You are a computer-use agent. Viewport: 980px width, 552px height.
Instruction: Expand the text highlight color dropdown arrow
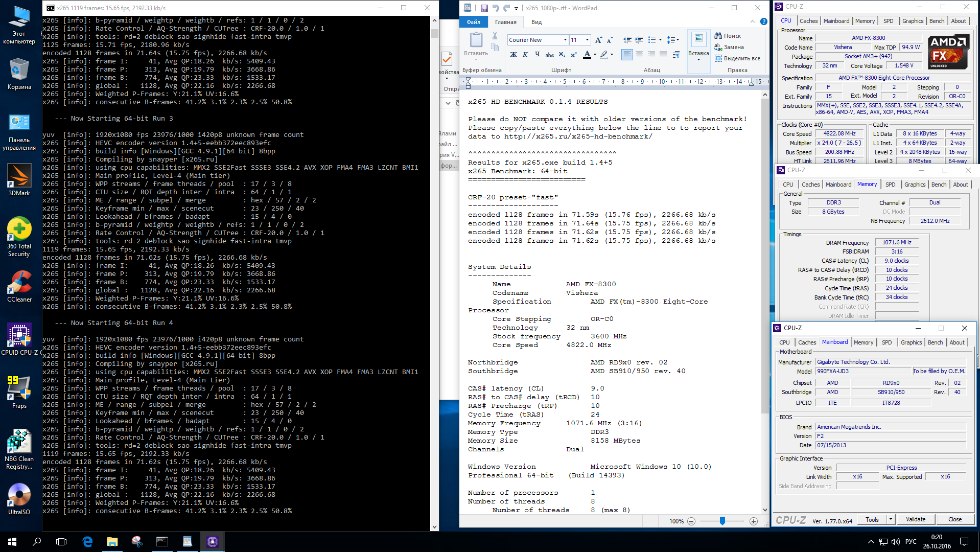pos(612,55)
